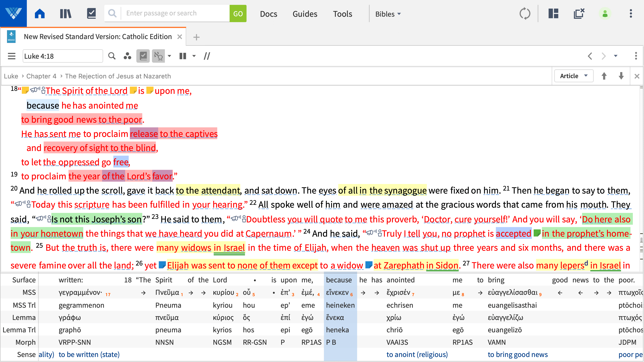Click the morph code VAAI3S

[397, 342]
